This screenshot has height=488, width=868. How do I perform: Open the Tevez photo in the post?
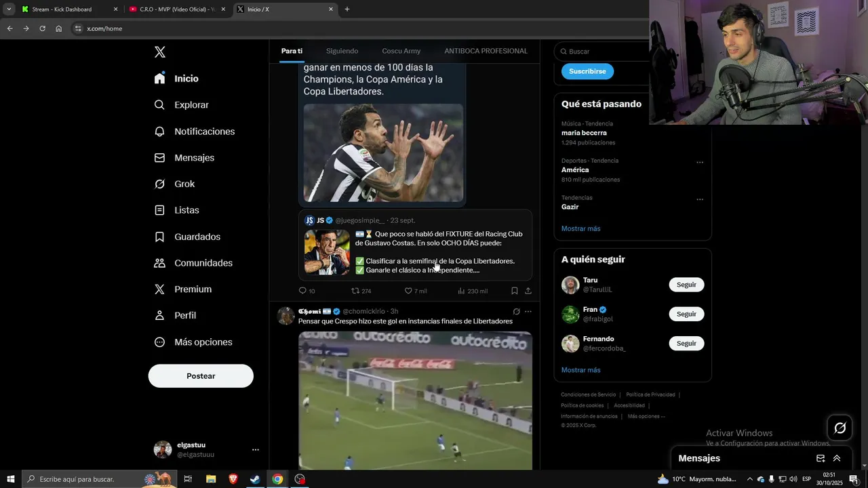click(383, 152)
